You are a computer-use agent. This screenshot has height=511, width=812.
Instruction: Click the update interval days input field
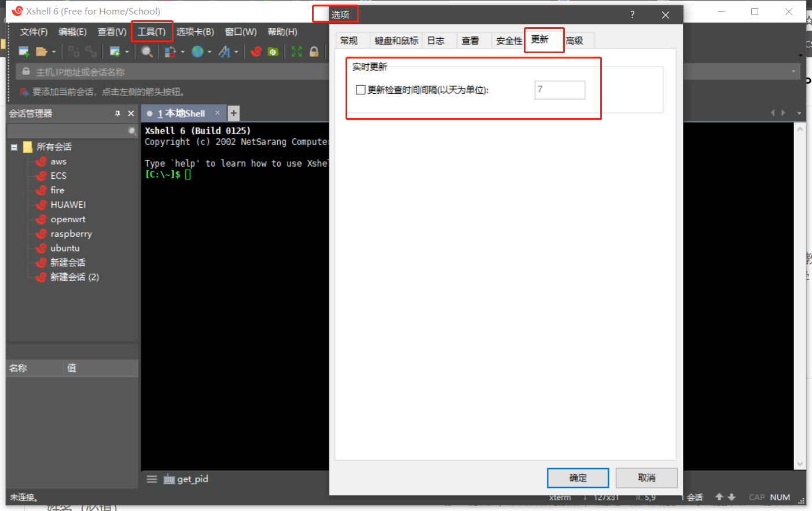coord(560,90)
